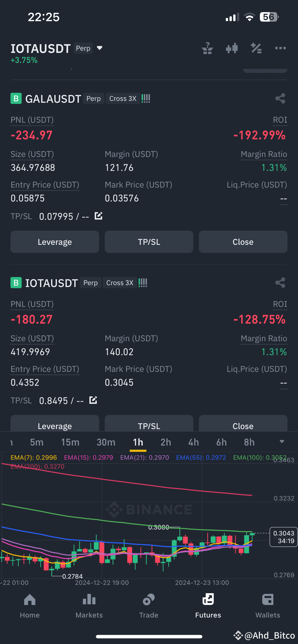
Task: Switch to the 15m chart timeframe
Action: [x=70, y=442]
